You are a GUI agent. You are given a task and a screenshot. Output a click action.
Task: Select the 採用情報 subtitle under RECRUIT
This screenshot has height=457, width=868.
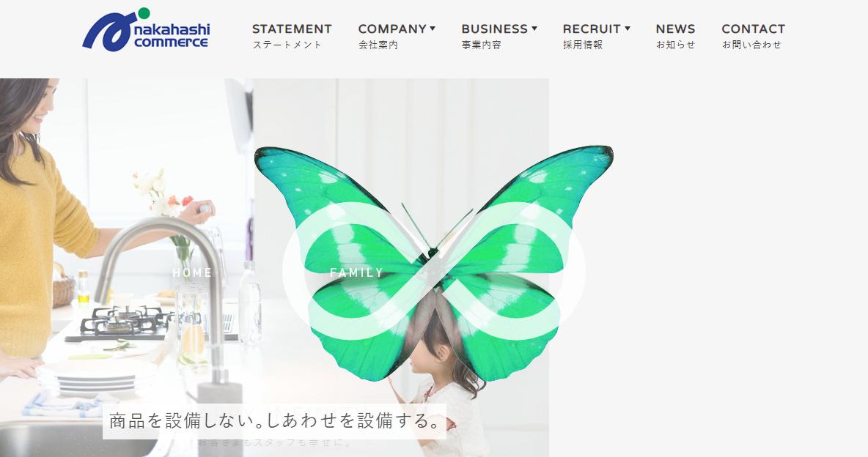point(582,45)
